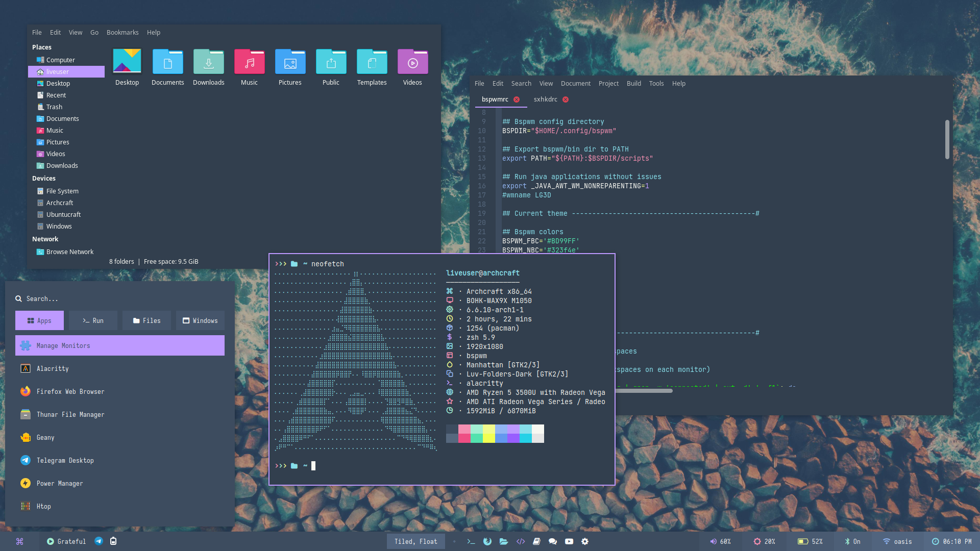Click the Telegram tray icon in the panel

[99, 541]
